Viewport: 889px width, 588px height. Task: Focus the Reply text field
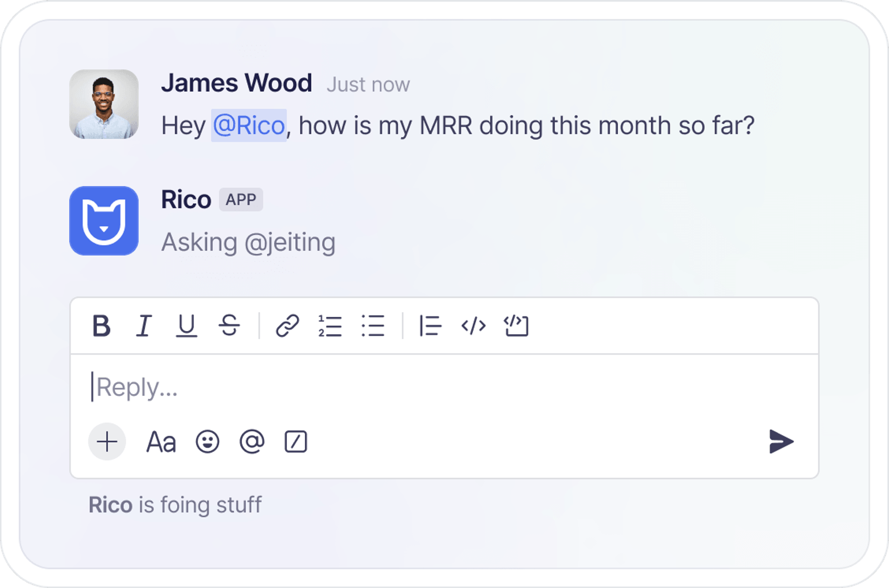(x=413, y=387)
